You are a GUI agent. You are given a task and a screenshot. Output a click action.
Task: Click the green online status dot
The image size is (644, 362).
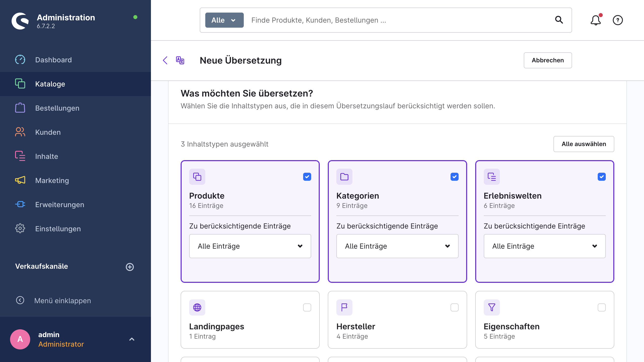pos(135,17)
